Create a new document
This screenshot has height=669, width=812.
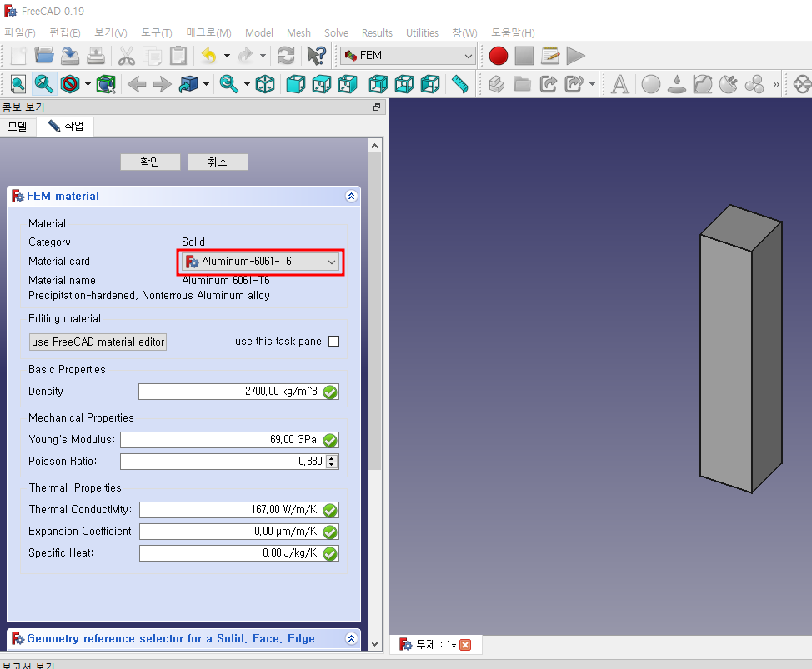pyautogui.click(x=18, y=56)
